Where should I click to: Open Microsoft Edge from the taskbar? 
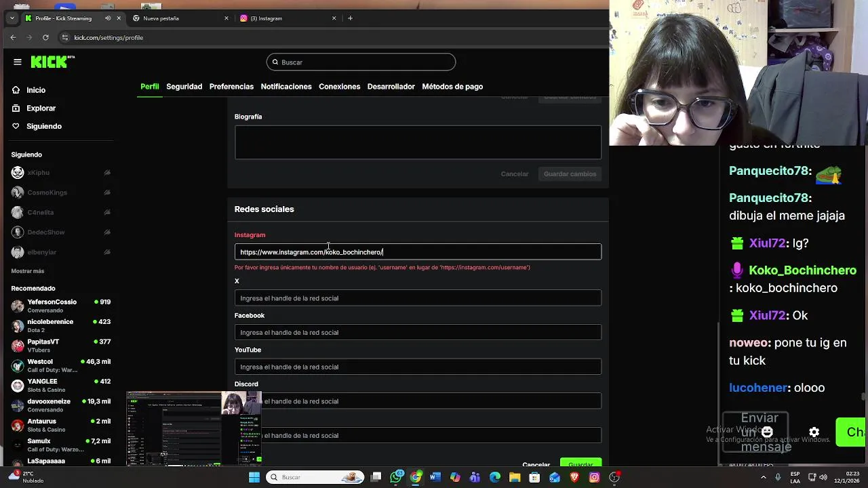[x=495, y=477]
